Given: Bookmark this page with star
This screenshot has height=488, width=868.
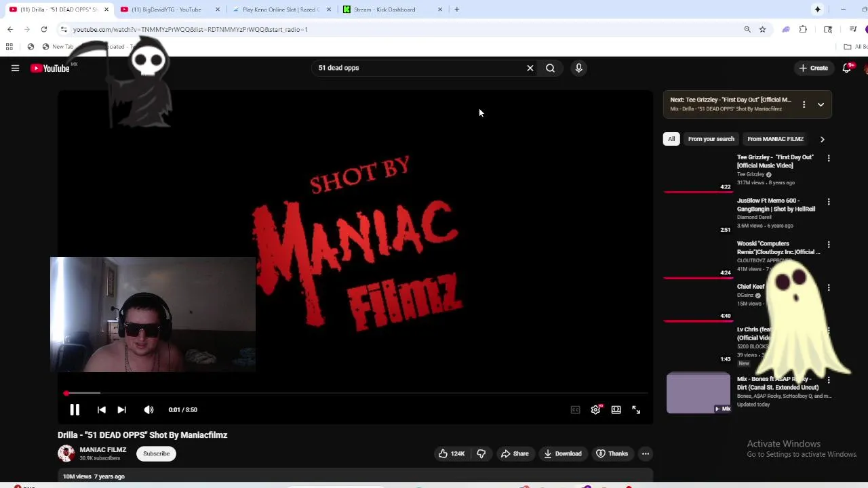Looking at the screenshot, I should pos(762,29).
